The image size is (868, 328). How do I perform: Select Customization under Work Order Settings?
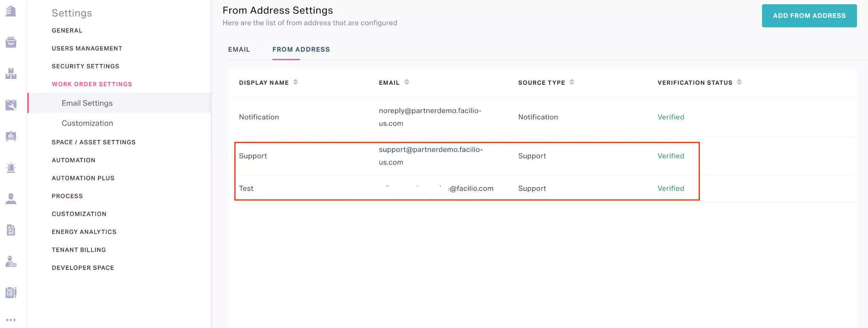tap(87, 123)
